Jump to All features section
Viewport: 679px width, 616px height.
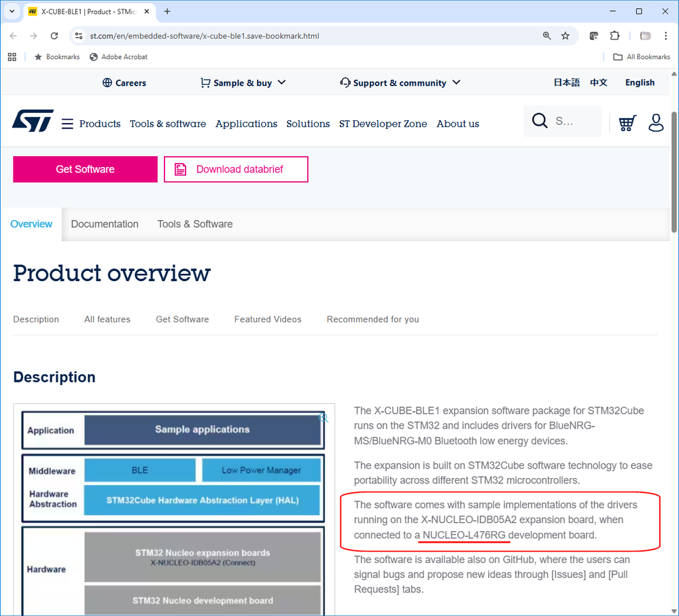click(107, 319)
